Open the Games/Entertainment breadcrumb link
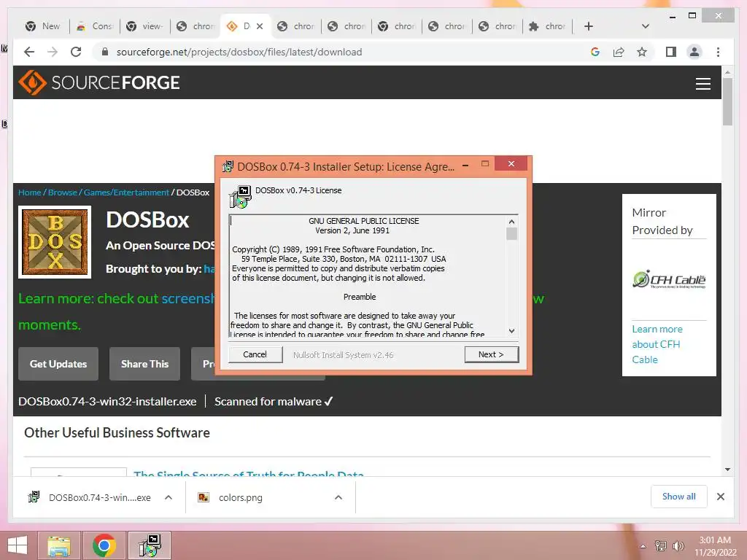Image resolution: width=747 pixels, height=560 pixels. pos(126,192)
